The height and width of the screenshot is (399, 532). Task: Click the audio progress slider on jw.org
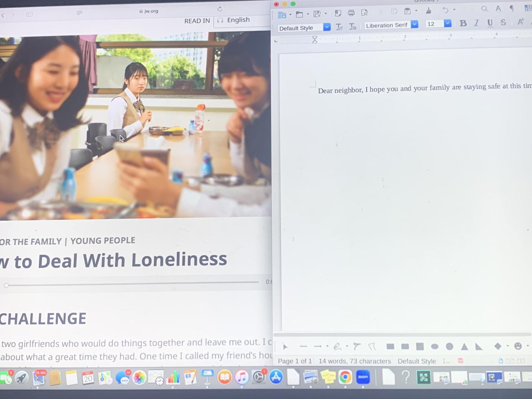click(x=132, y=283)
